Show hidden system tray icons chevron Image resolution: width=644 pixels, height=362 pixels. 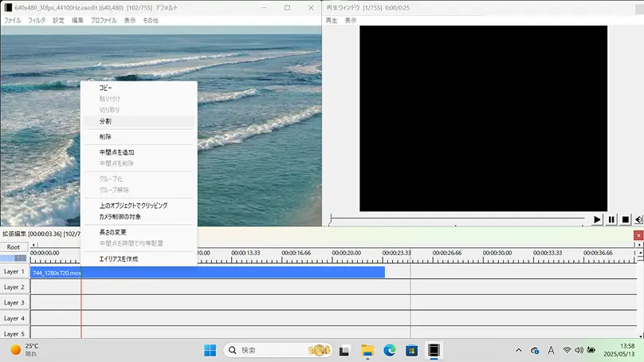pyautogui.click(x=519, y=351)
